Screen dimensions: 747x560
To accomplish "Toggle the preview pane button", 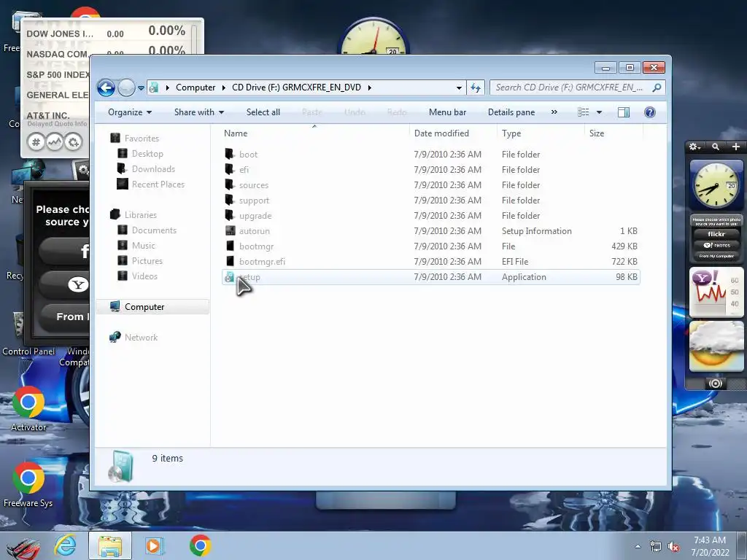I will coord(624,112).
